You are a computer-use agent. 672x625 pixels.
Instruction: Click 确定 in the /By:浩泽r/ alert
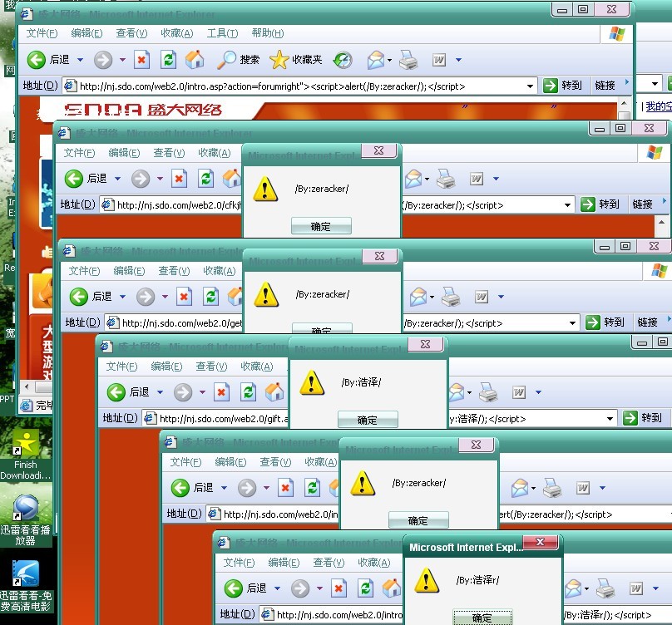(x=482, y=618)
